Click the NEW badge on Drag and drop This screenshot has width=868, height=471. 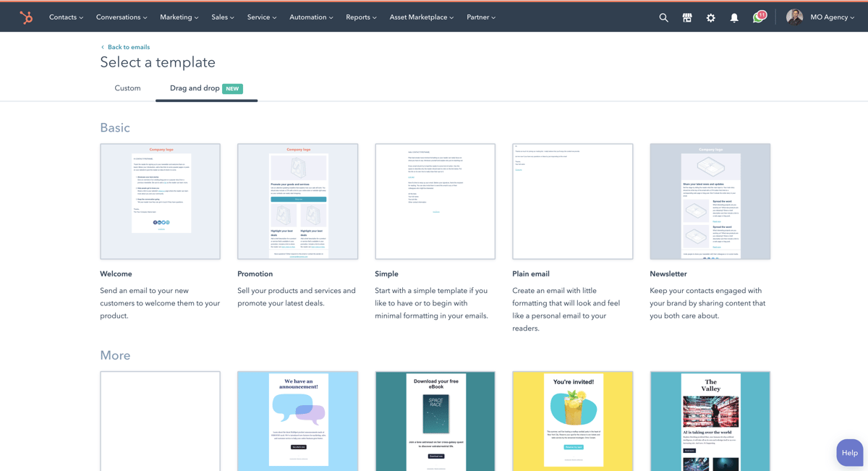coord(232,88)
